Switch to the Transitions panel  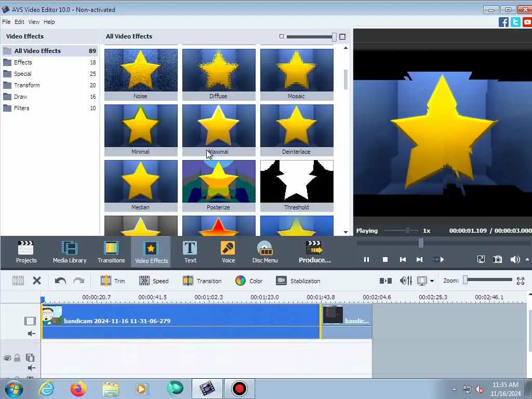111,252
